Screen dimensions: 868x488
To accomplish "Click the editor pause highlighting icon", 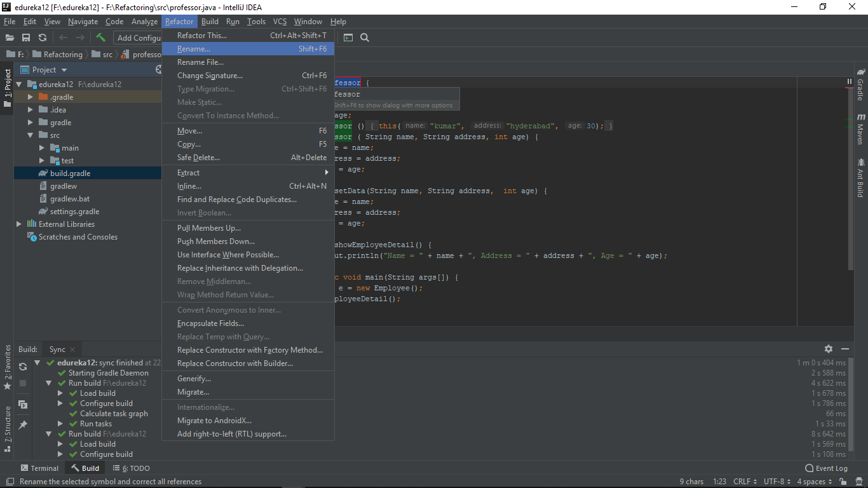I will pos(849,81).
